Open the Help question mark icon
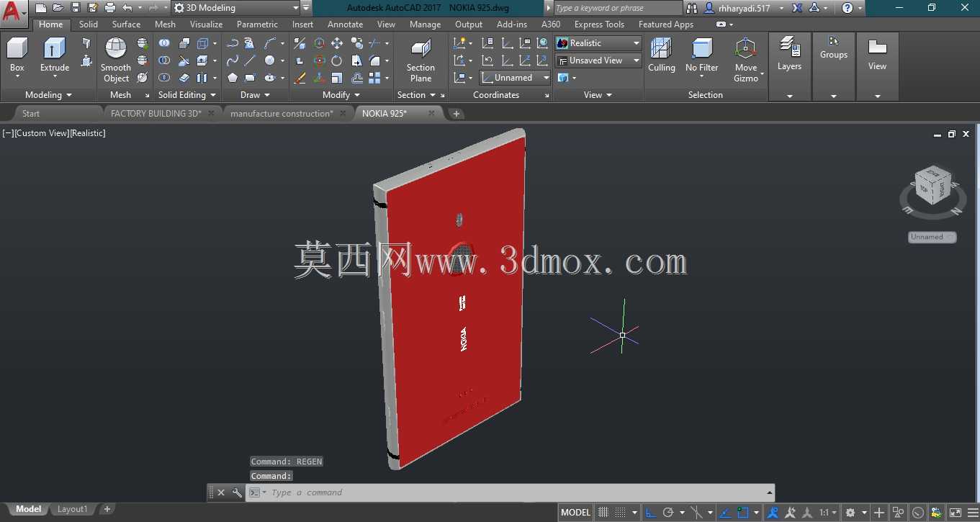This screenshot has width=980, height=522. point(848,8)
